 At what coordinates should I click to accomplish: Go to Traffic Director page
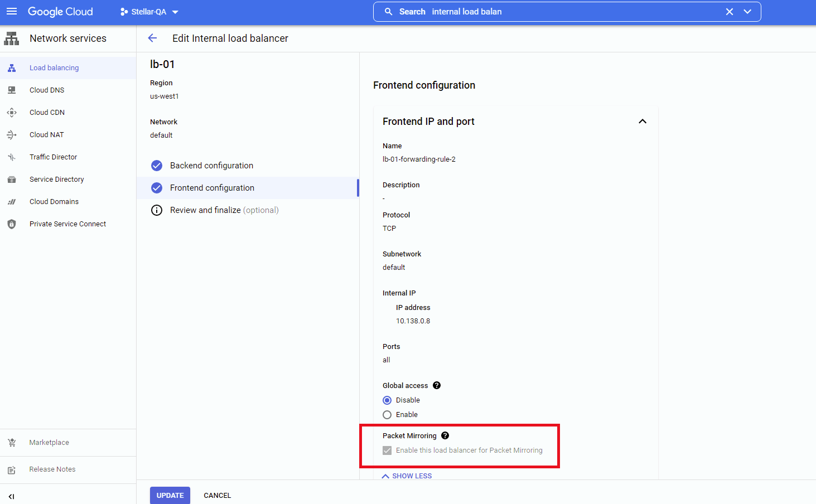tap(53, 157)
